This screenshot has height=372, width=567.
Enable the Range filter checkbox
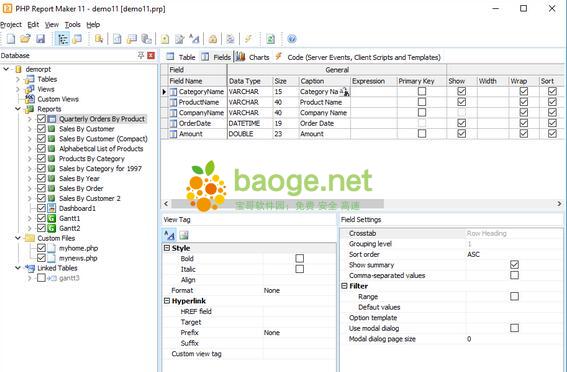click(x=514, y=296)
